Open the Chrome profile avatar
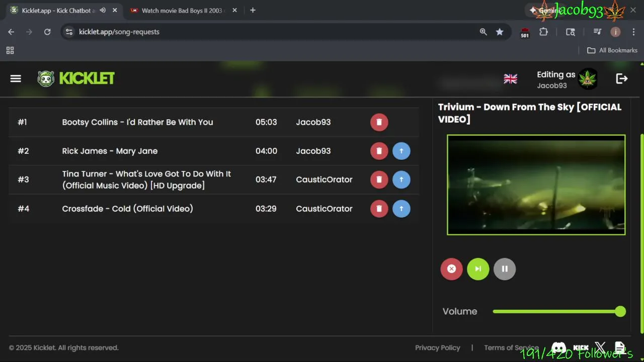Image resolution: width=644 pixels, height=362 pixels. point(615,32)
